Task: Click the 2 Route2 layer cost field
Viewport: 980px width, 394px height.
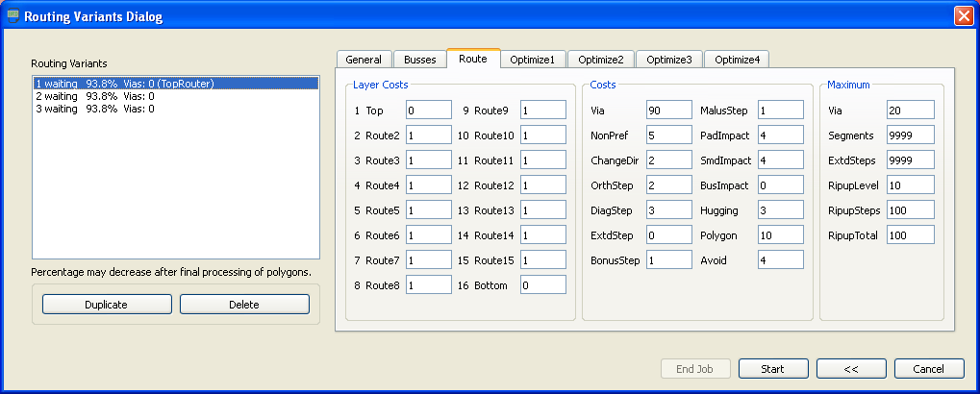Action: (x=429, y=135)
